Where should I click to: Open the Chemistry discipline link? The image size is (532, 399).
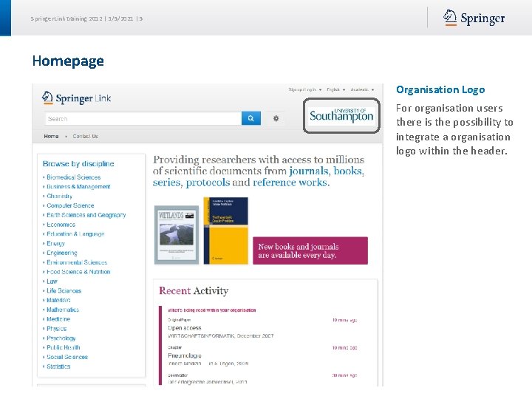point(59,196)
